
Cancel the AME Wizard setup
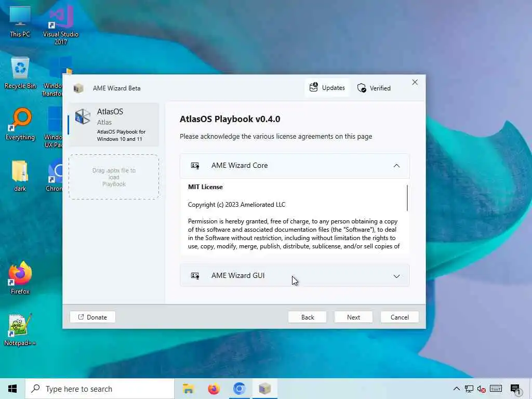click(400, 317)
